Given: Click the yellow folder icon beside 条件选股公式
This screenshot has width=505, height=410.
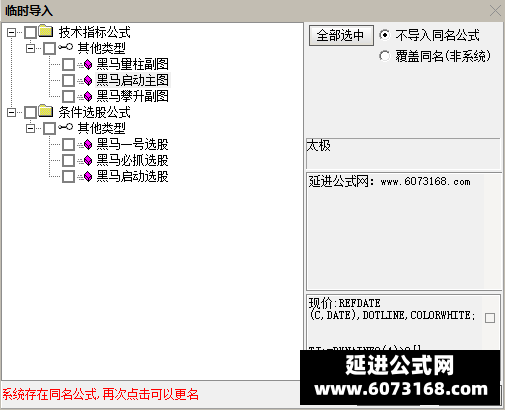Looking at the screenshot, I should pyautogui.click(x=46, y=111).
